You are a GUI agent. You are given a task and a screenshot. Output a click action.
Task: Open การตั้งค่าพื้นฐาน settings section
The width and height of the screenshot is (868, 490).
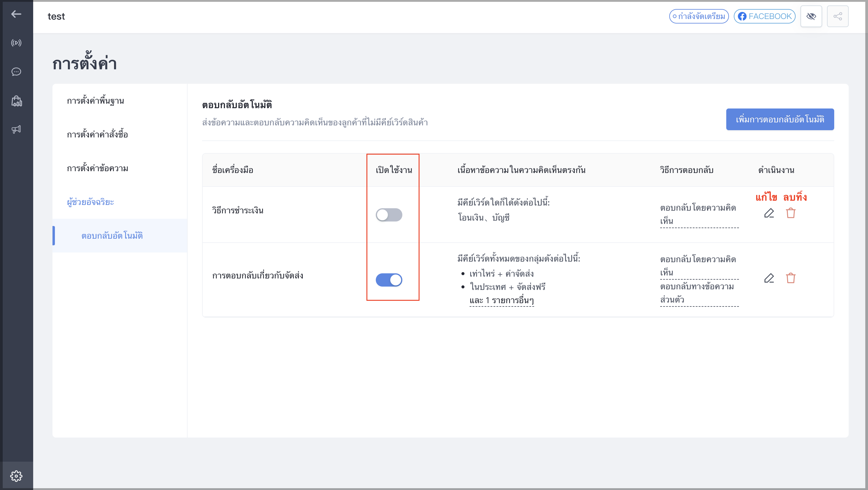click(95, 101)
